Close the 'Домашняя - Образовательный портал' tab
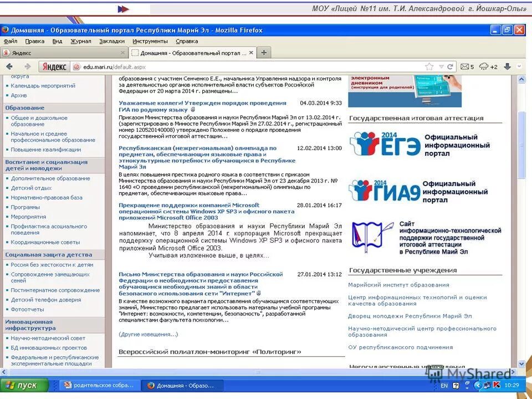 (251, 53)
